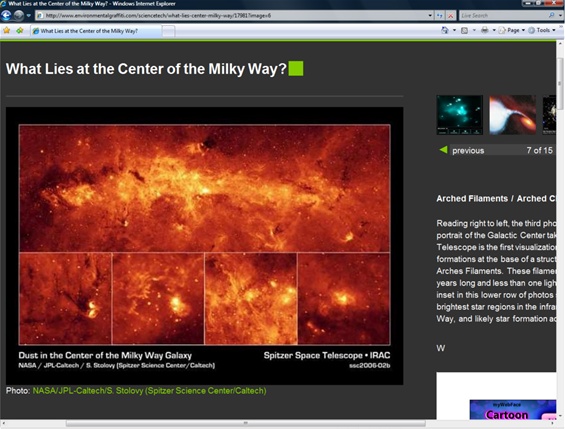The width and height of the screenshot is (565, 429).
Task: Click the Print icon in the toolbar
Action: [x=485, y=31]
